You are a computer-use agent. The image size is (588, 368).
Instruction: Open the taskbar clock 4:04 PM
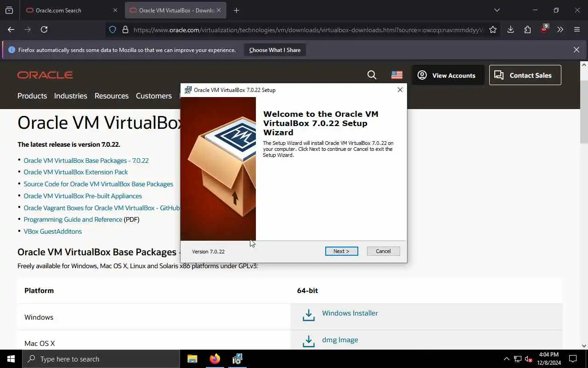[549, 359]
